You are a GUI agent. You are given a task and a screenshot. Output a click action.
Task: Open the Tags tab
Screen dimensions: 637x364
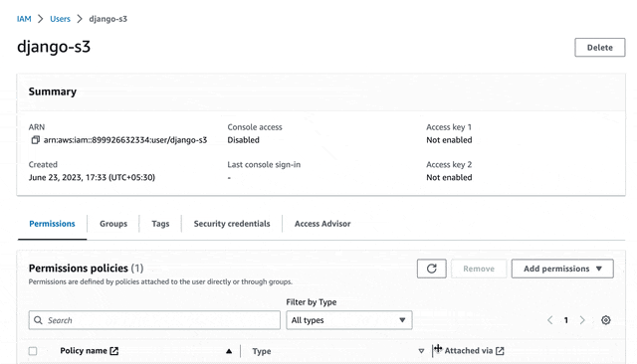[160, 224]
